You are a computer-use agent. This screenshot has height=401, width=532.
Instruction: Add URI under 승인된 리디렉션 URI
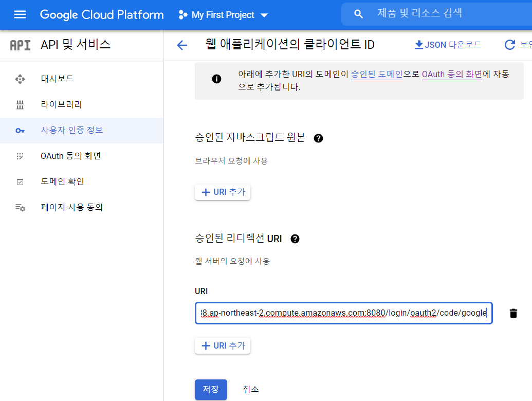[x=223, y=345]
